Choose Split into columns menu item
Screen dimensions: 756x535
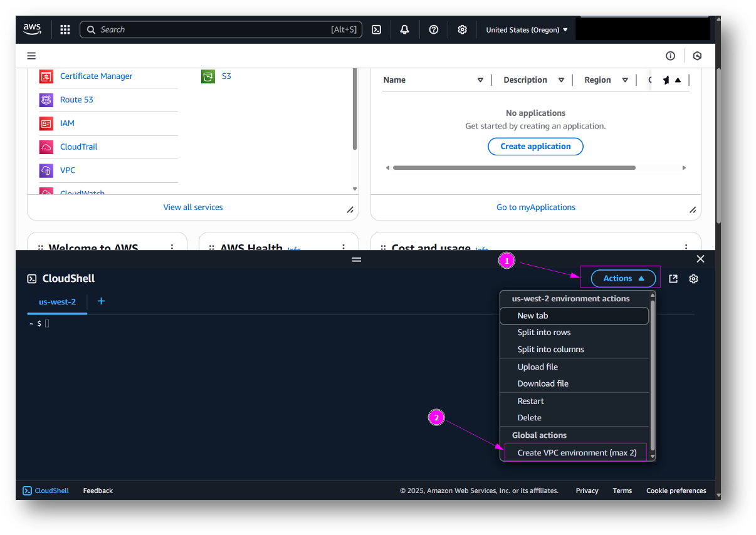pos(550,350)
